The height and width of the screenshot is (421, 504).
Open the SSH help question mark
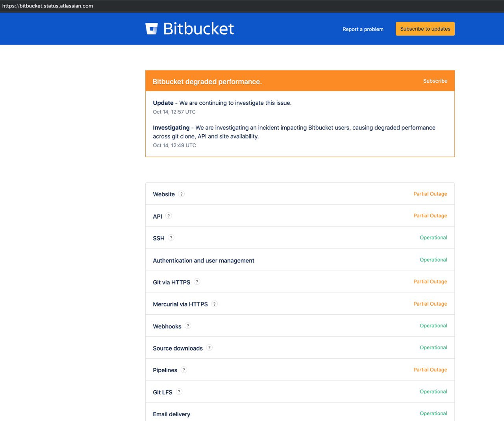click(171, 238)
